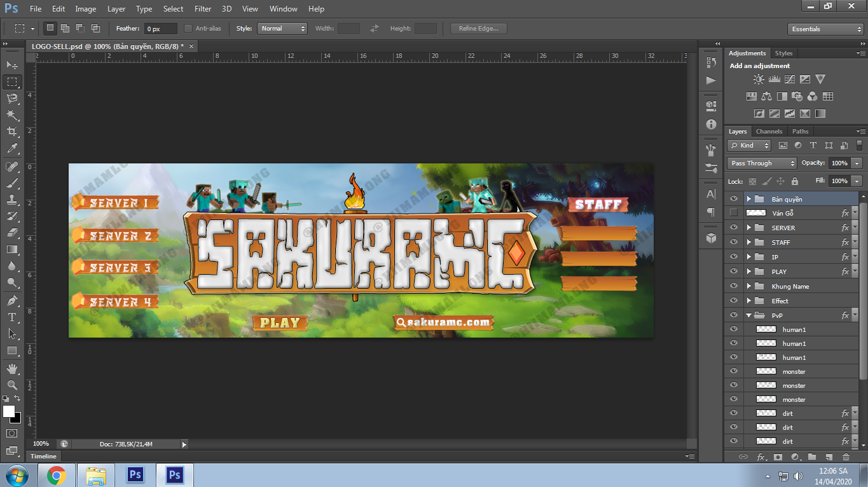
Task: Click the foreground color swatch
Action: click(9, 411)
